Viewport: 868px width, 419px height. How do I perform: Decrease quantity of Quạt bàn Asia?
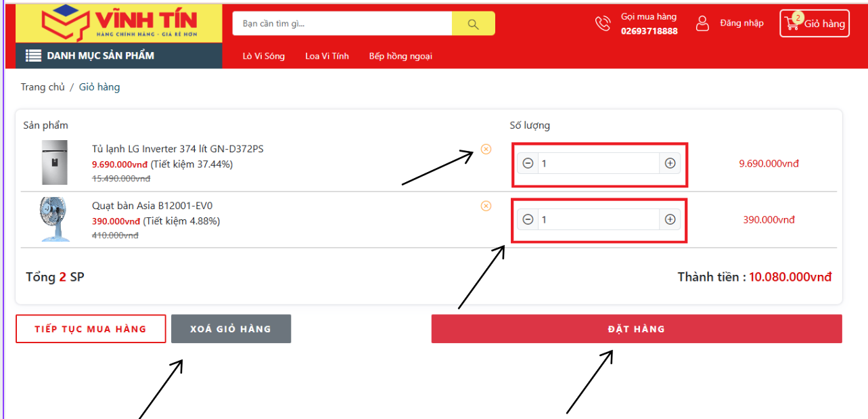(x=528, y=219)
